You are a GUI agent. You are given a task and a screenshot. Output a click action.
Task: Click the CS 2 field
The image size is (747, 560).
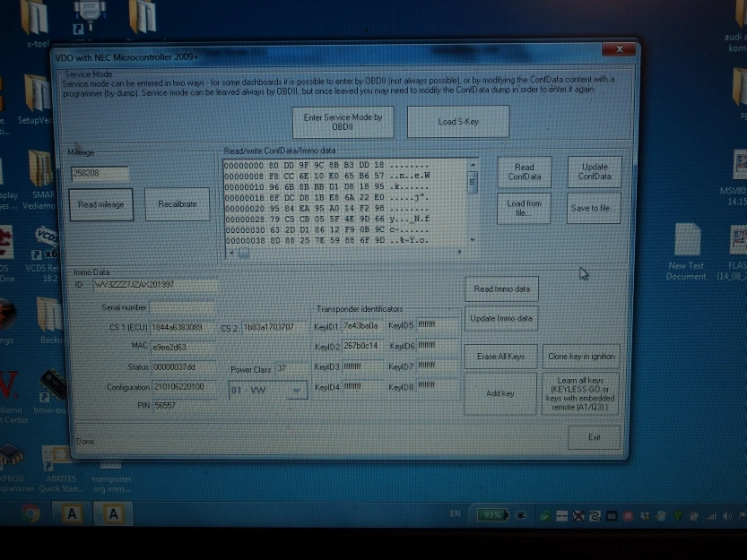tap(274, 327)
